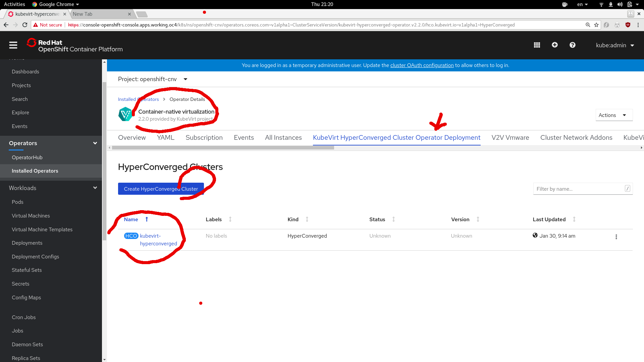This screenshot has width=644, height=362.
Task: Reload the page with browser refresh icon
Action: tap(25, 25)
